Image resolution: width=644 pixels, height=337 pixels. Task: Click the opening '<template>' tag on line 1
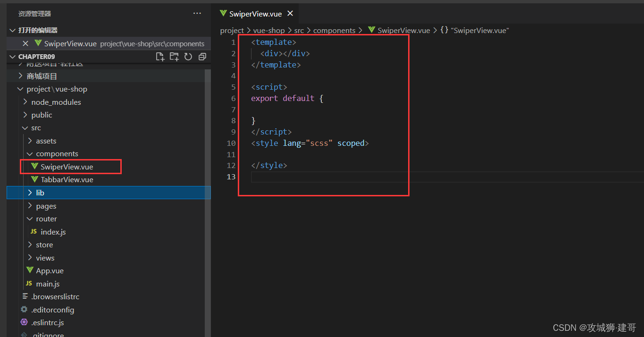[274, 42]
